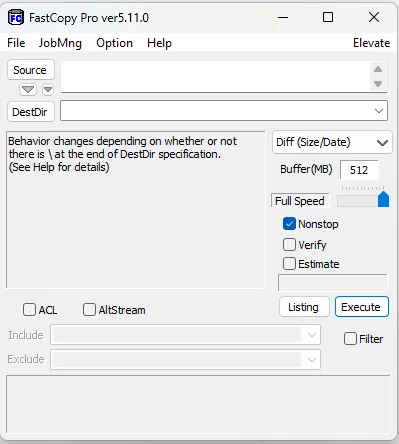399x444 pixels.
Task: Click the Execute button
Action: (362, 307)
